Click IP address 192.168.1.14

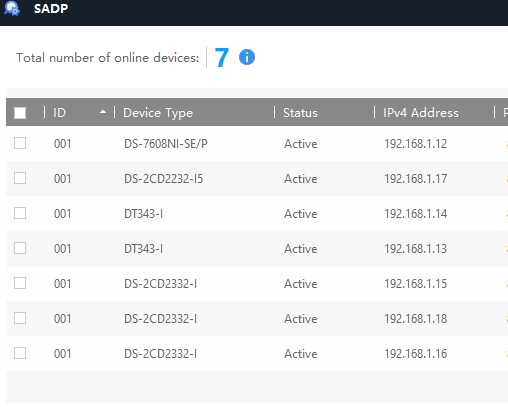[x=415, y=214]
